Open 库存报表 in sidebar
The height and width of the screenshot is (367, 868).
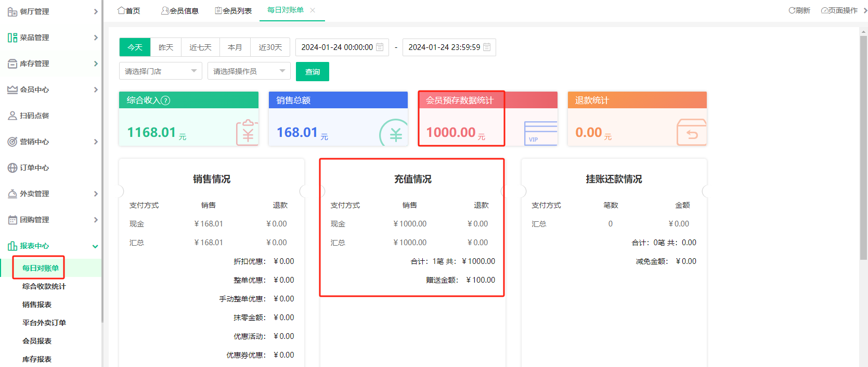point(37,359)
